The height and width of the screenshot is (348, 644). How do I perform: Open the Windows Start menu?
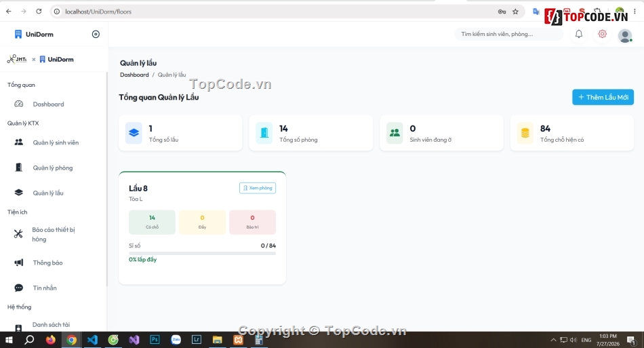pyautogui.click(x=9, y=340)
